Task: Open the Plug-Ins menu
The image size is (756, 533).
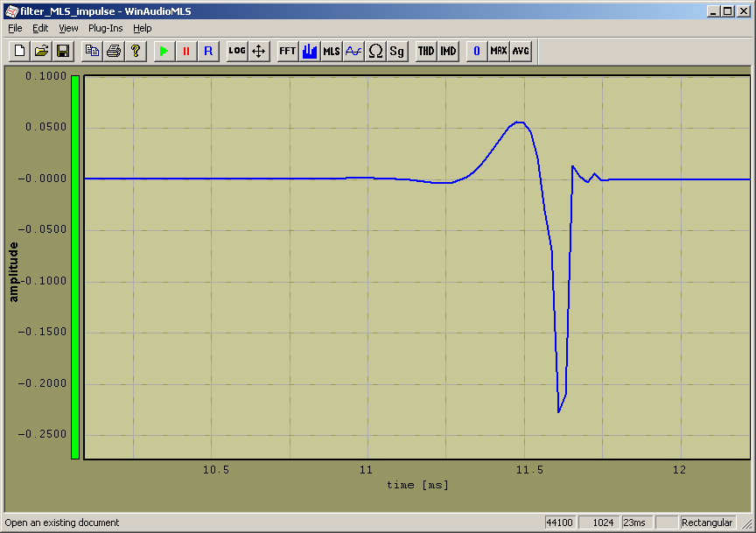Action: point(105,28)
